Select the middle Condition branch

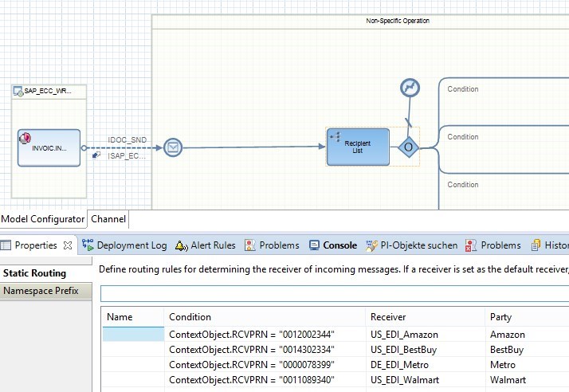coord(463,137)
